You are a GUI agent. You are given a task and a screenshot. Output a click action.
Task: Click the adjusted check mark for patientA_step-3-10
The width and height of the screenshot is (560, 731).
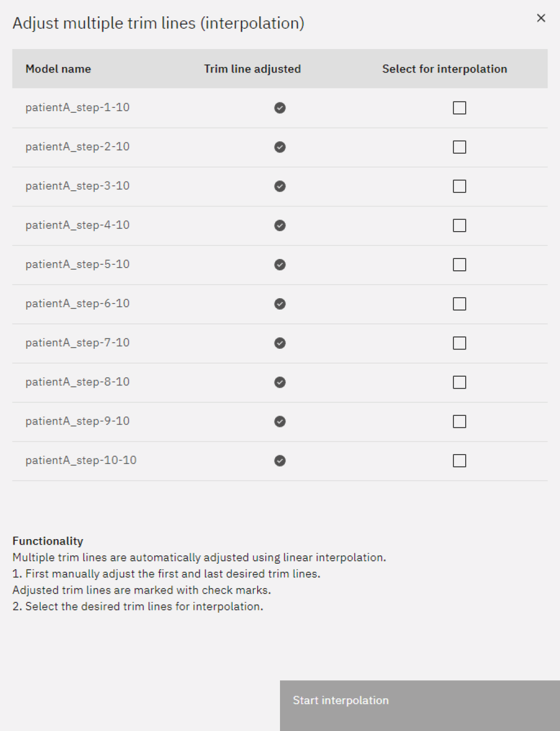[280, 186]
